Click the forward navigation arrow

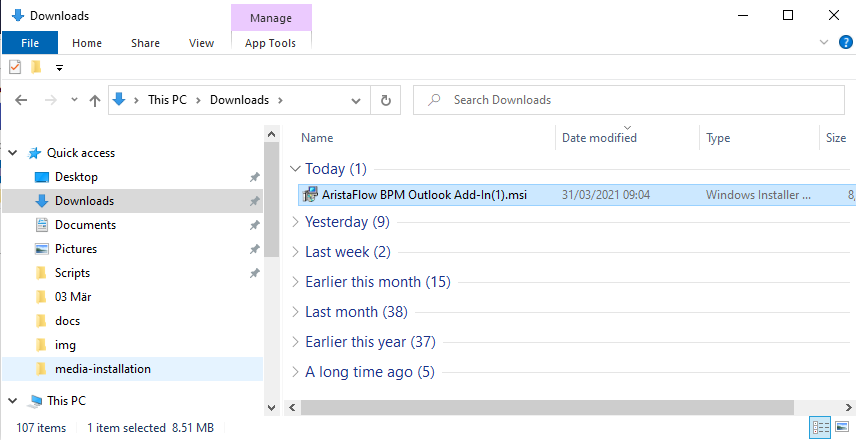click(51, 100)
